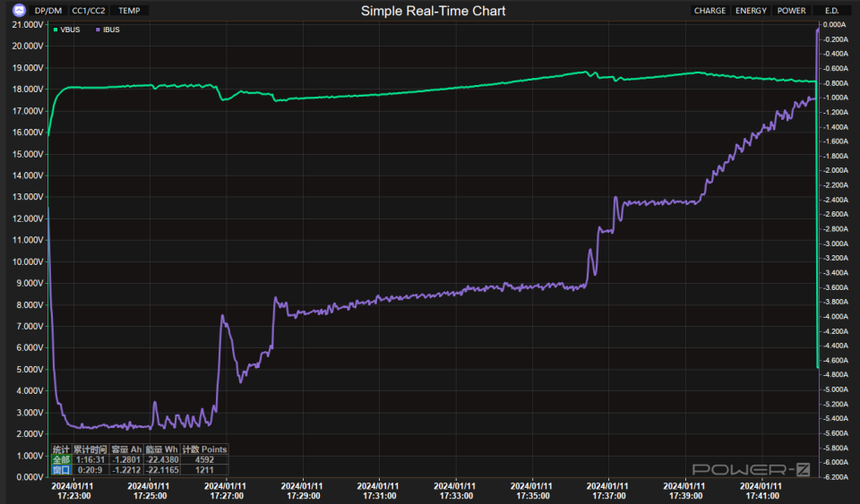This screenshot has width=860, height=504.
Task: Click the E.D. button
Action: [x=830, y=11]
